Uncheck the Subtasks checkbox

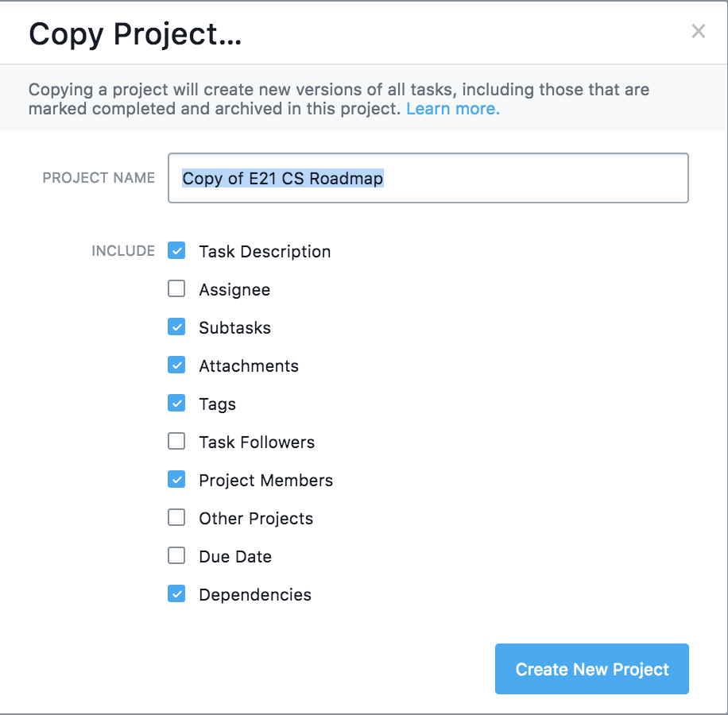click(176, 327)
